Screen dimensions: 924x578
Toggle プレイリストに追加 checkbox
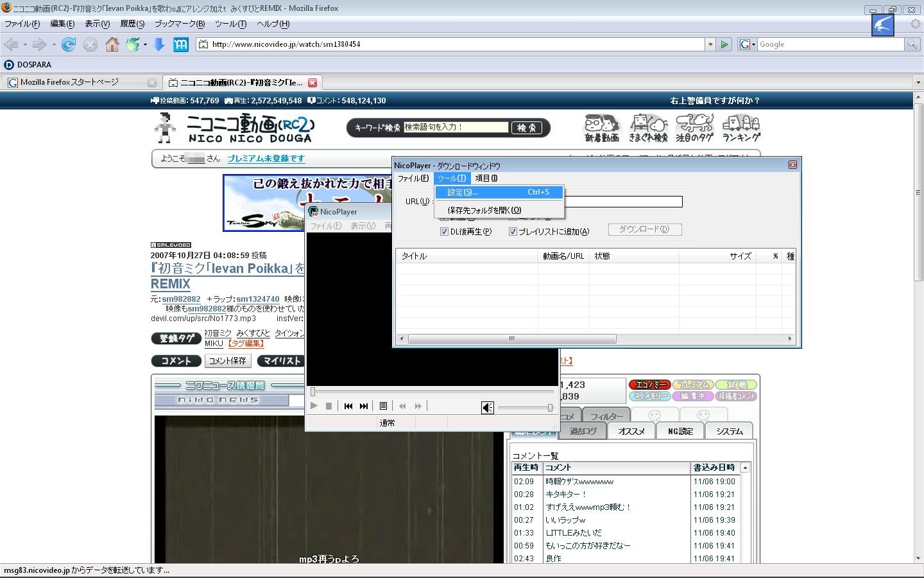(513, 232)
